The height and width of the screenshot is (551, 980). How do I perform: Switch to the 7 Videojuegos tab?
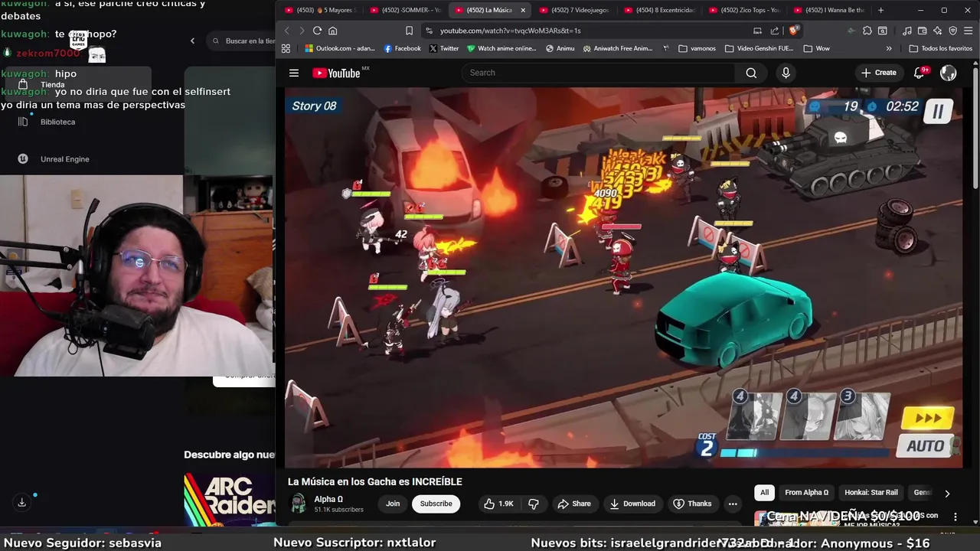574,10
